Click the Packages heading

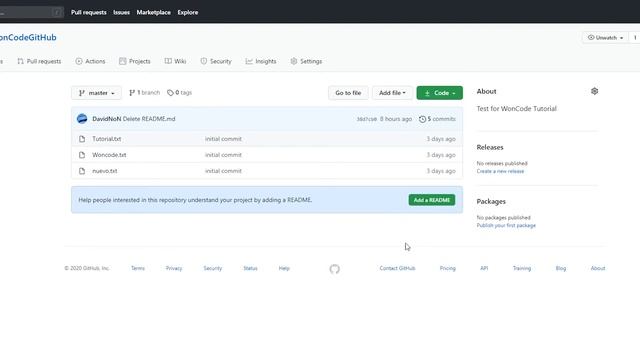click(x=491, y=202)
